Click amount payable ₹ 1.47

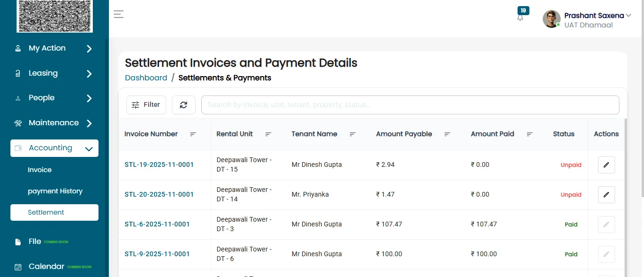tap(385, 195)
